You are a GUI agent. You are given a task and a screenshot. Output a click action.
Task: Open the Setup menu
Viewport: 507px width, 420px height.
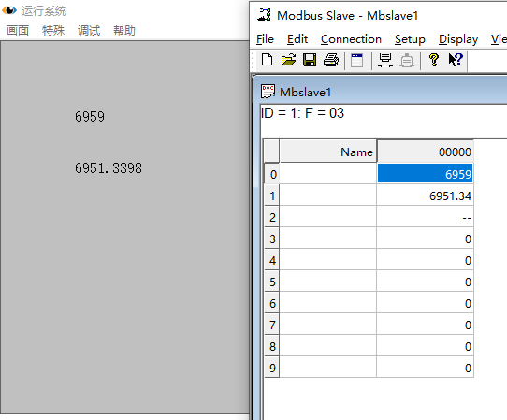(410, 39)
